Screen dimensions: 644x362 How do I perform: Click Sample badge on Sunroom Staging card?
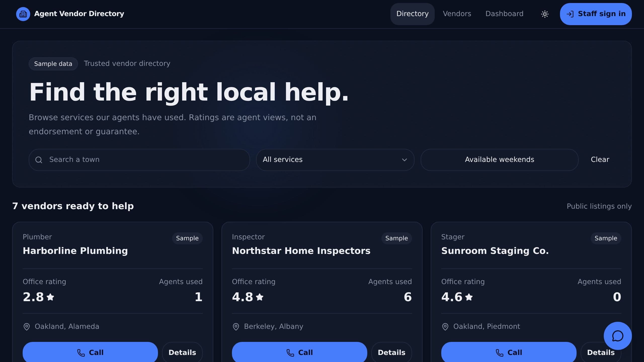point(606,238)
